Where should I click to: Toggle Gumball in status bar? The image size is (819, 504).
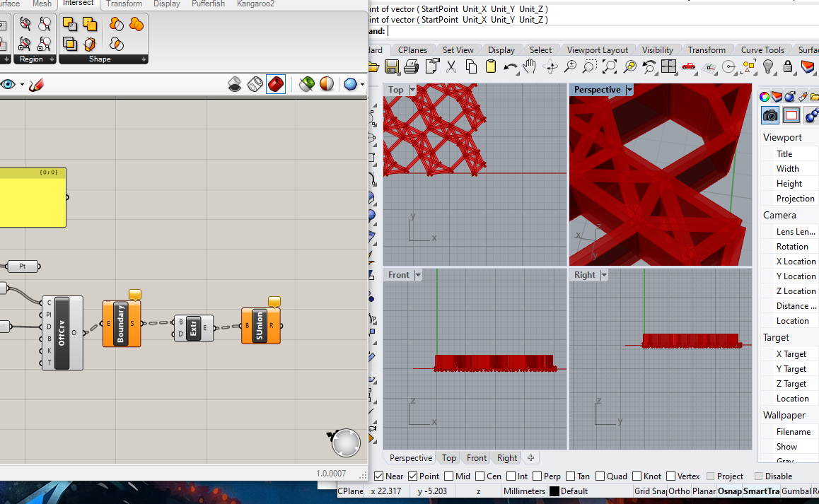796,491
